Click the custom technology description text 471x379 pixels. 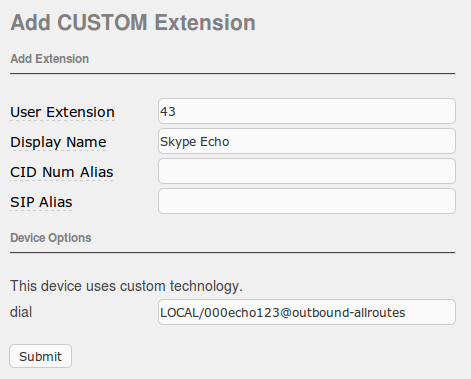coord(126,286)
